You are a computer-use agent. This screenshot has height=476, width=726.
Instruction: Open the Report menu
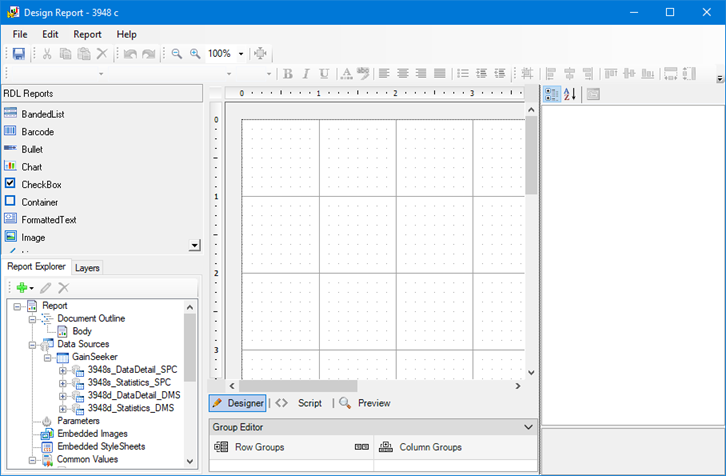pyautogui.click(x=87, y=34)
